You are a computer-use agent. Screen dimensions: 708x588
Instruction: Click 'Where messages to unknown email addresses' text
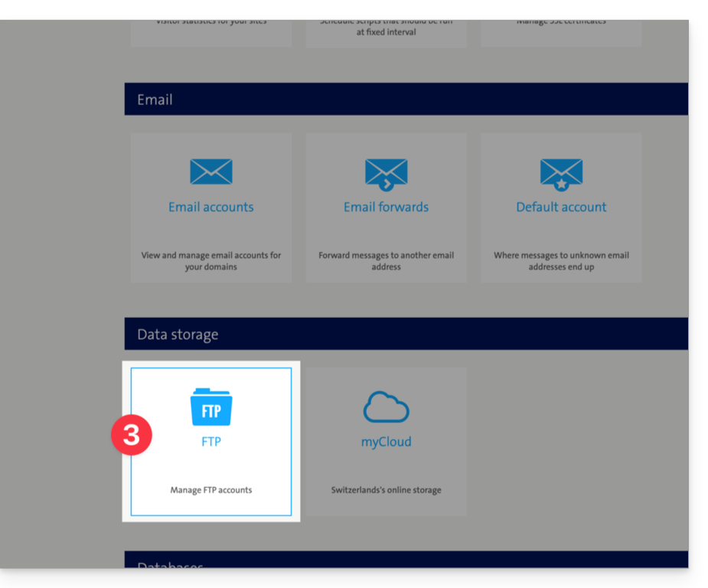[561, 261]
